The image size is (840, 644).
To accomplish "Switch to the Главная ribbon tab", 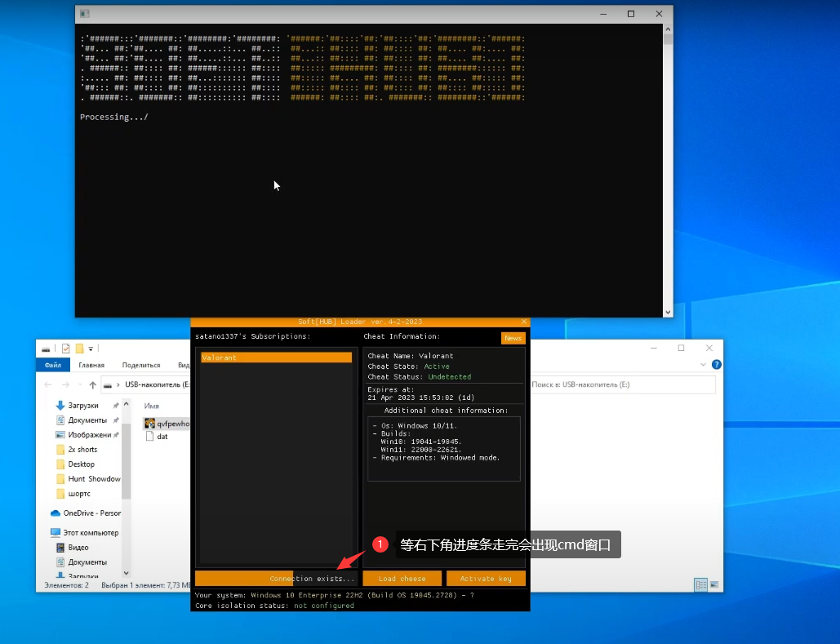I will 91,365.
